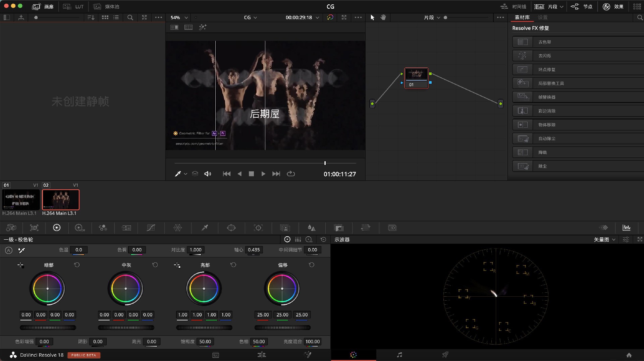644x361 pixels.
Task: Open the Power Windows palette
Action: click(231, 228)
